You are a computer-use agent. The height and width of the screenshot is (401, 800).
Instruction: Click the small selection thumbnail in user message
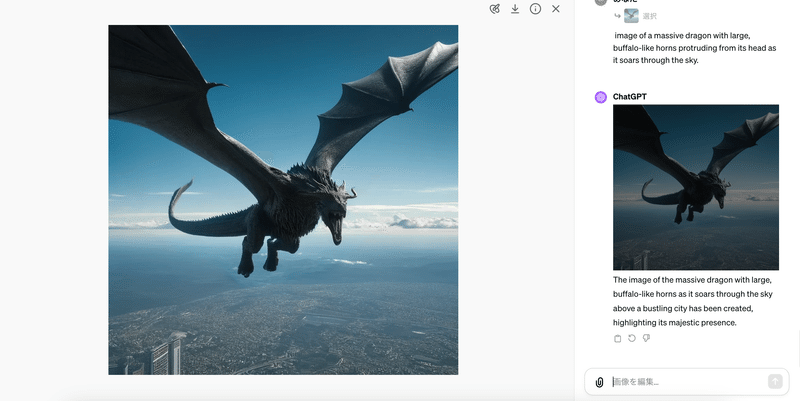tap(631, 16)
